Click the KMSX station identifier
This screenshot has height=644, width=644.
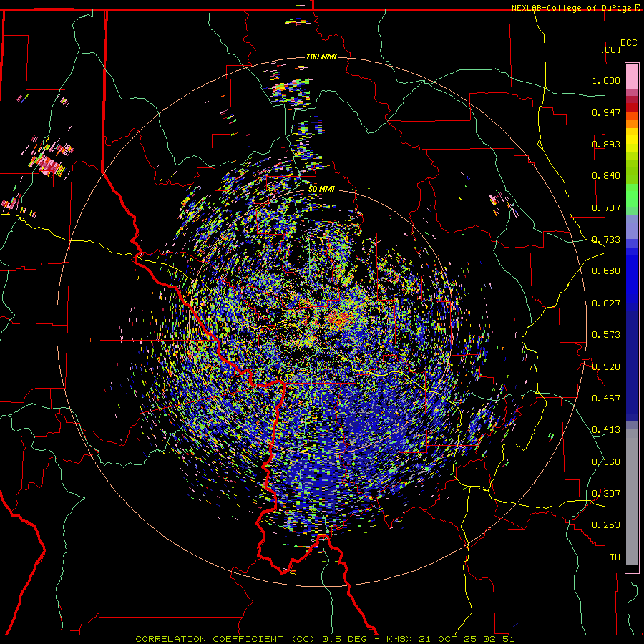[399, 639]
